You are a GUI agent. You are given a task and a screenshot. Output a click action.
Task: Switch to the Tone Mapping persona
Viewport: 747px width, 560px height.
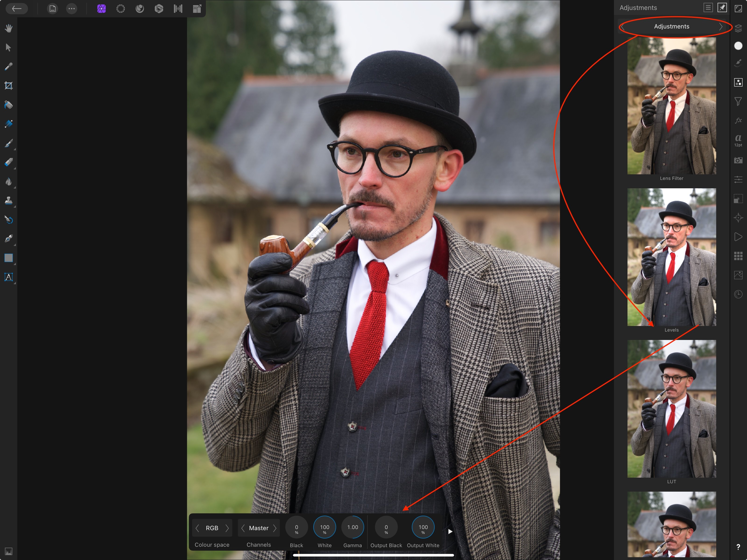178,8
